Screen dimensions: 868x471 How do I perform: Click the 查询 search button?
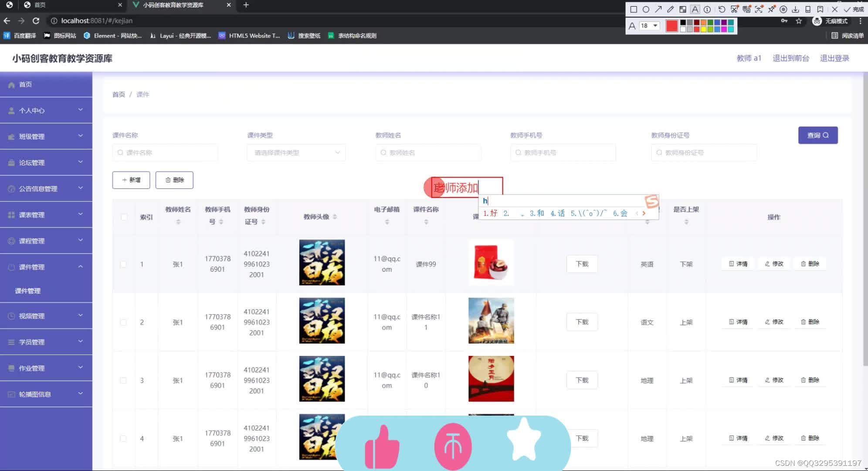[818, 135]
